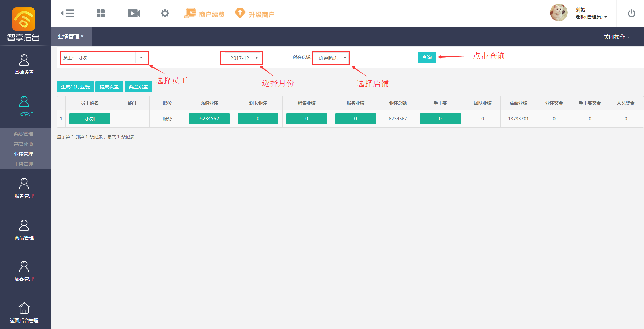
Task: Click the 员工姓名 column header
Action: [90, 103]
